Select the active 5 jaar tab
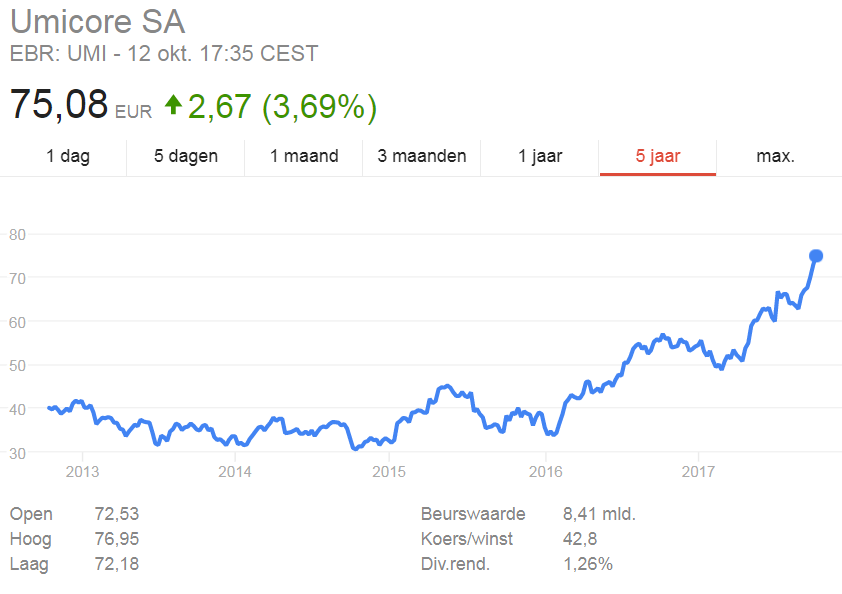 coord(658,156)
